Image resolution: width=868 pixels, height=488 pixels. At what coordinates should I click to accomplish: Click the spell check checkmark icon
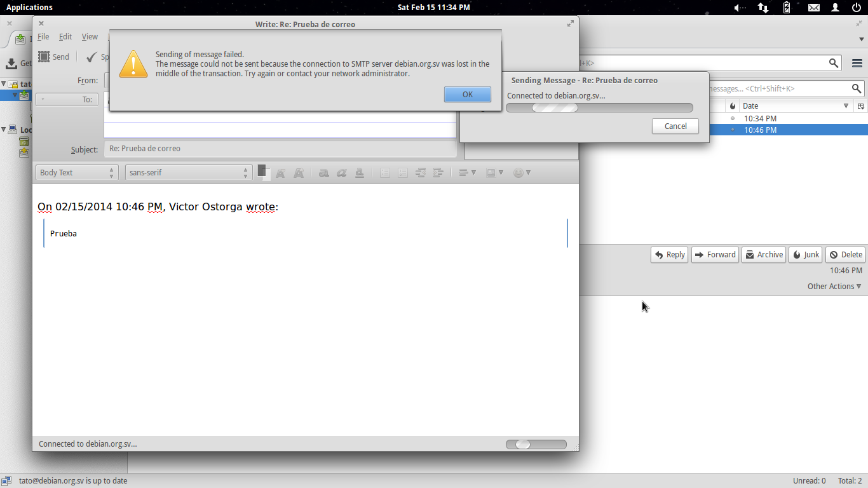click(92, 57)
